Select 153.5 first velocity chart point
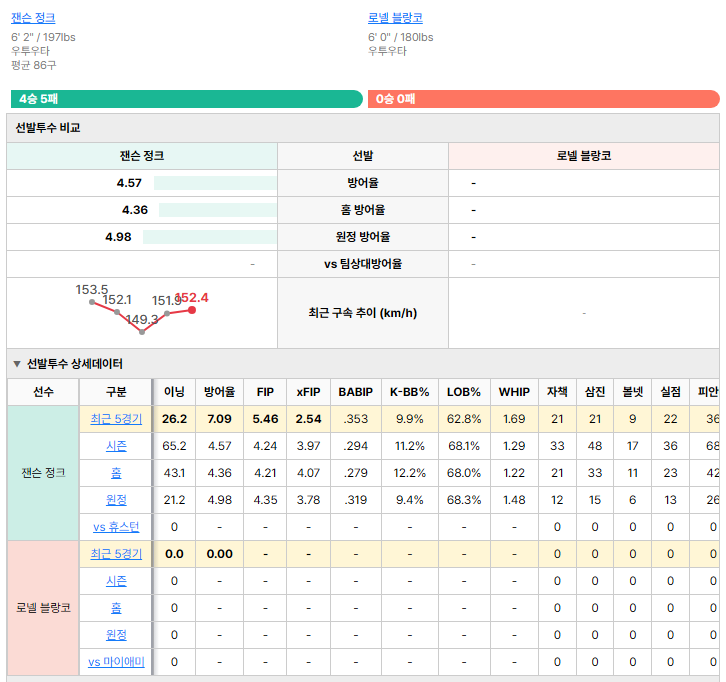This screenshot has height=682, width=726. (x=92, y=302)
